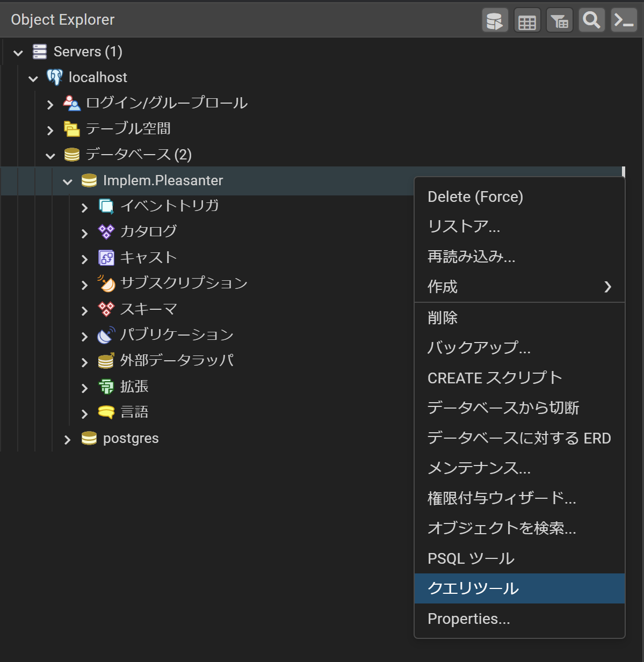Click the テーブル空間 folder icon
The height and width of the screenshot is (662, 644).
click(72, 128)
